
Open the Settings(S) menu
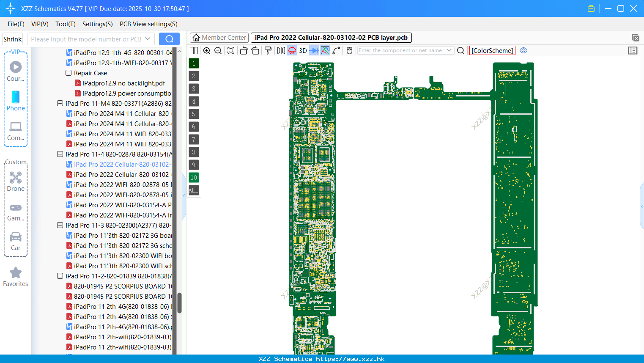pos(98,24)
